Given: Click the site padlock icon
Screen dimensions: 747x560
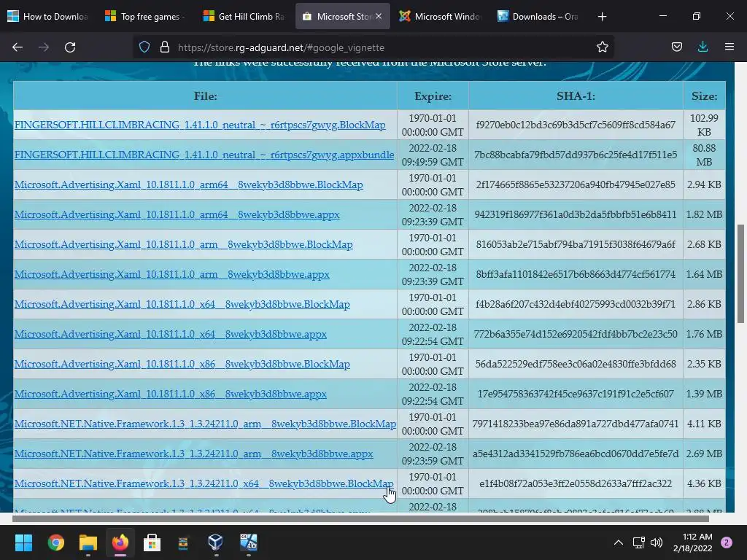Looking at the screenshot, I should [x=165, y=47].
